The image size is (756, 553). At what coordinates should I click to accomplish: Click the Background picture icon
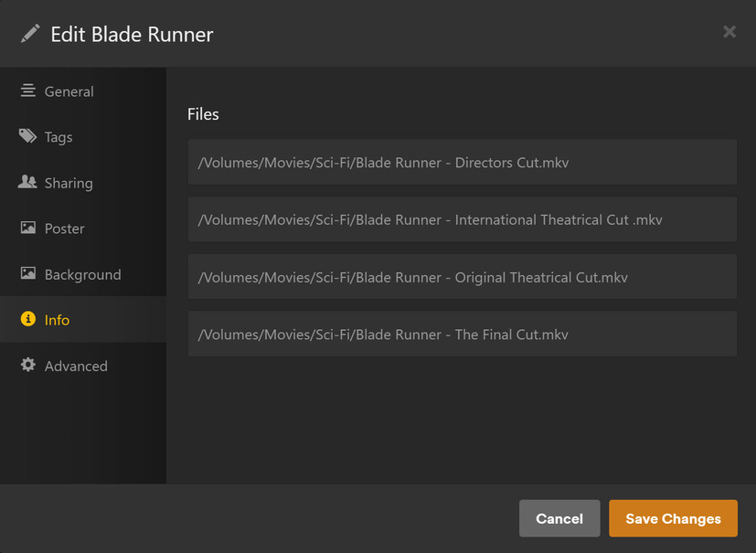[27, 273]
